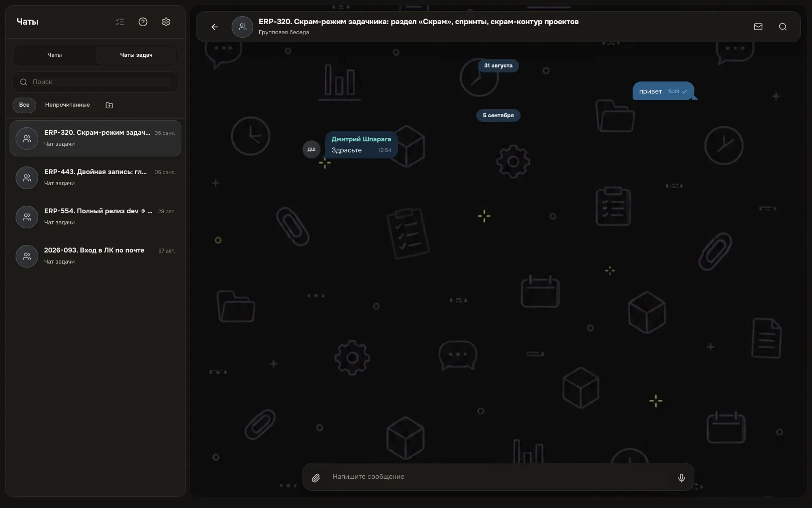Switch to the Чаты задач tab

(136, 55)
